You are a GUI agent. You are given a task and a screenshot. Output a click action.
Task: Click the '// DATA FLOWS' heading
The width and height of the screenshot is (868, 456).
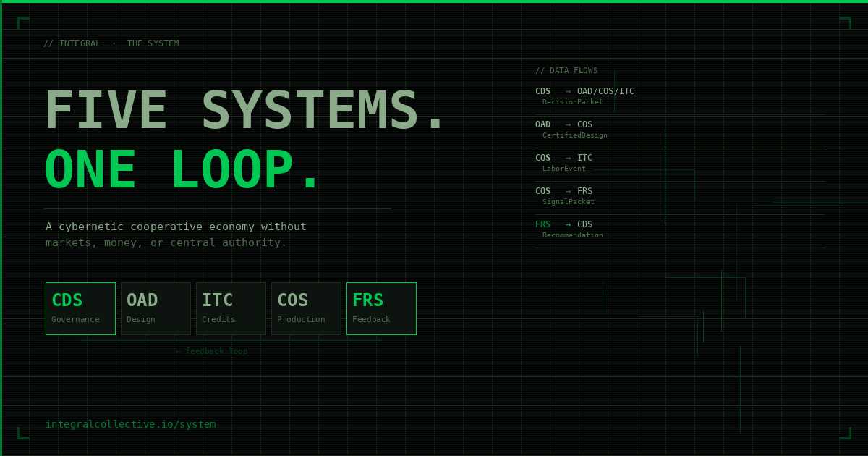(566, 70)
